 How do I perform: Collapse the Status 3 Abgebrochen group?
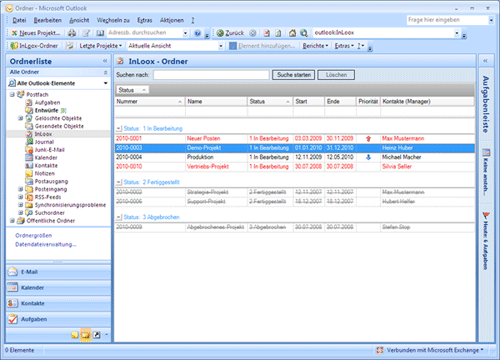pos(119,217)
